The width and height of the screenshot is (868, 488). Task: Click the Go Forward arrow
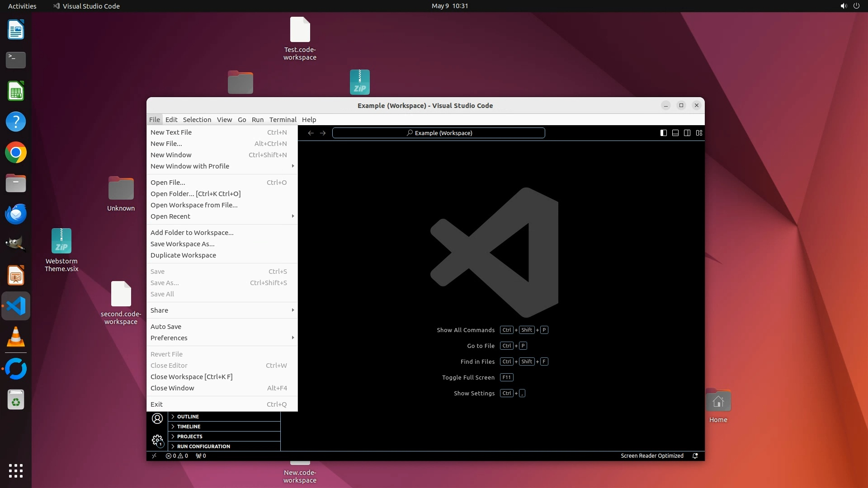point(323,133)
